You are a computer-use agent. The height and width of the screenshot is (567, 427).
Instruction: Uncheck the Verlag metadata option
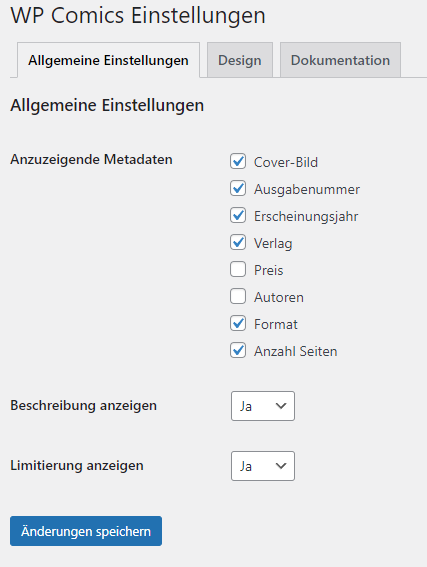(x=238, y=242)
